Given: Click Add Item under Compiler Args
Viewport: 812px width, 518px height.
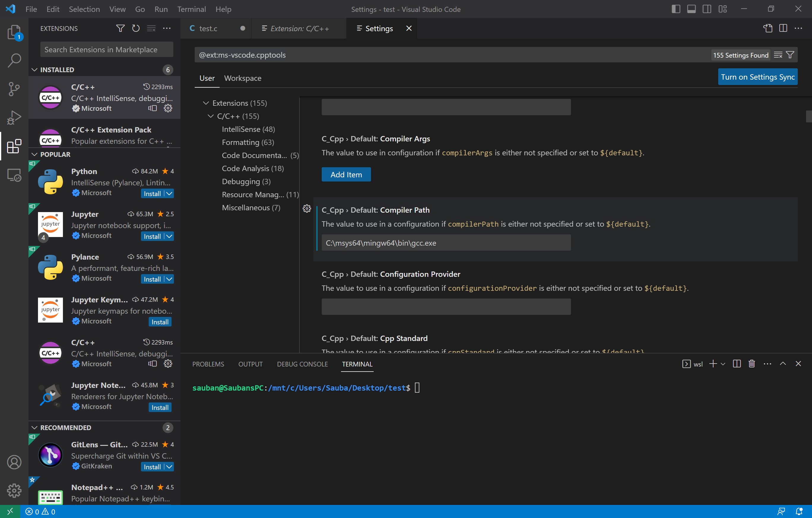Looking at the screenshot, I should coord(346,174).
